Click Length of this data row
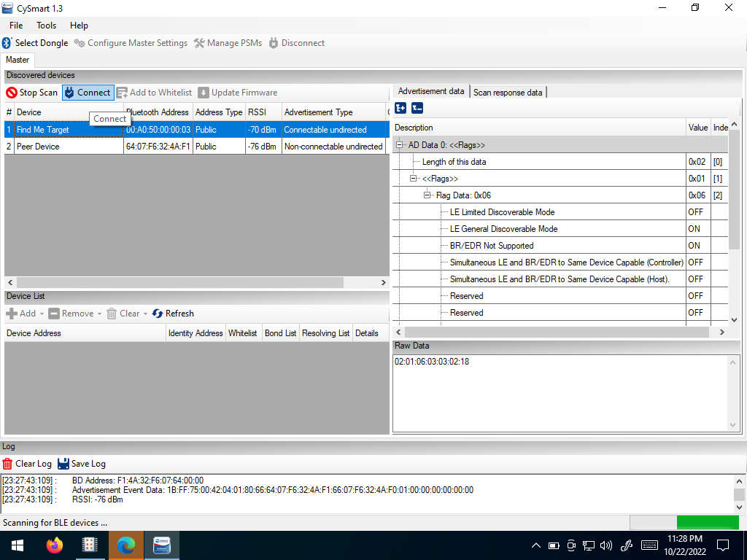Viewport: 747px width, 560px height. point(560,161)
